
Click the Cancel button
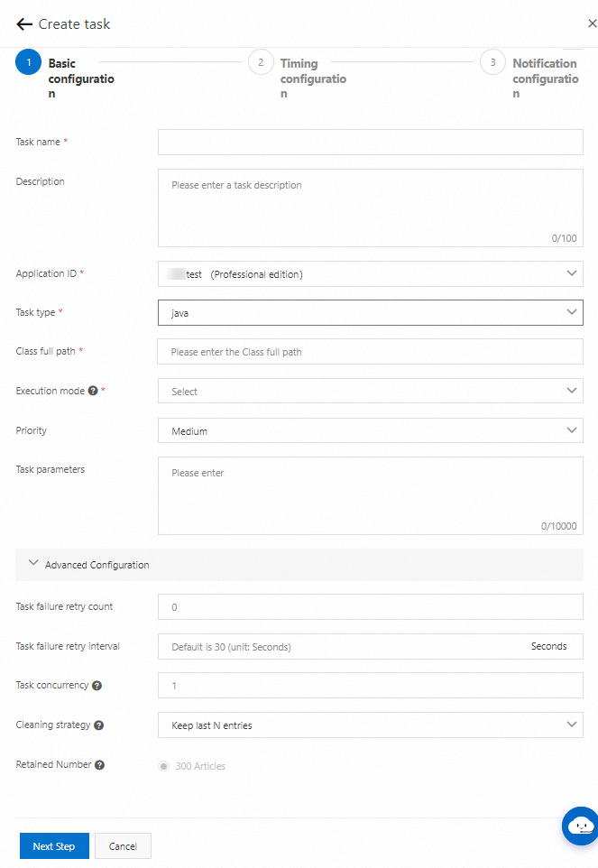click(123, 846)
